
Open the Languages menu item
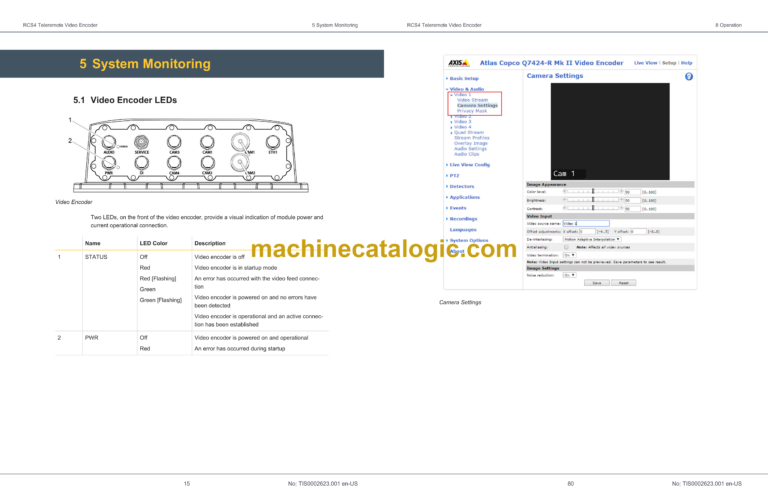click(463, 230)
